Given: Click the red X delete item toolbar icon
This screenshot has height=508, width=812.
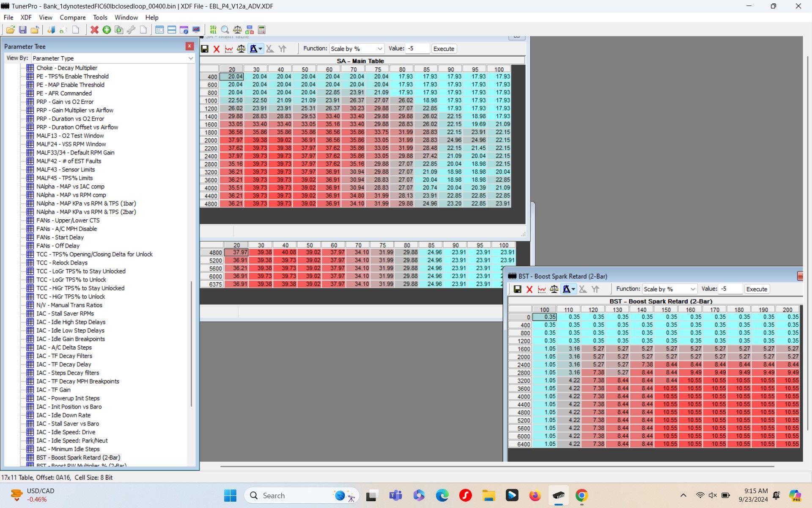Looking at the screenshot, I should pyautogui.click(x=94, y=30).
